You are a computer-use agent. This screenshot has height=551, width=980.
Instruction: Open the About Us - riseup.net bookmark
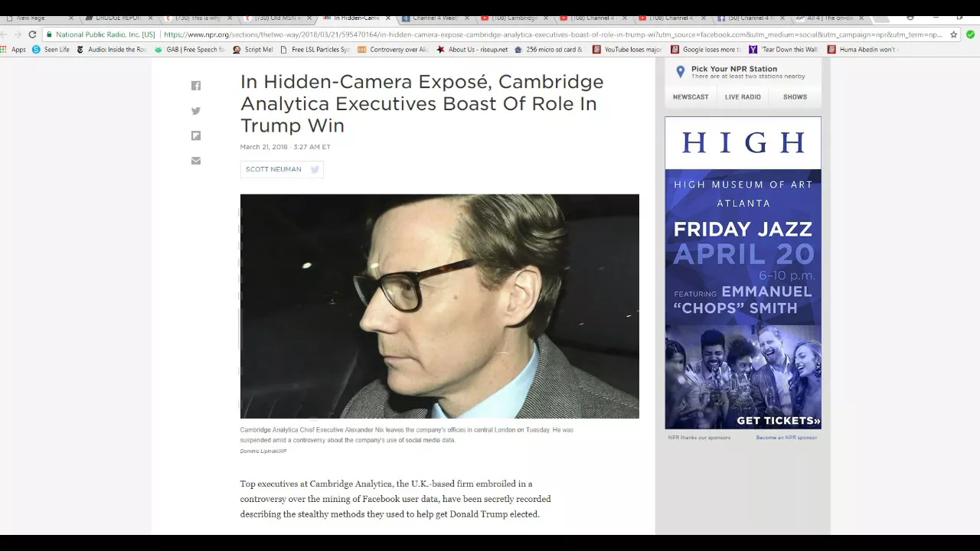472,50
